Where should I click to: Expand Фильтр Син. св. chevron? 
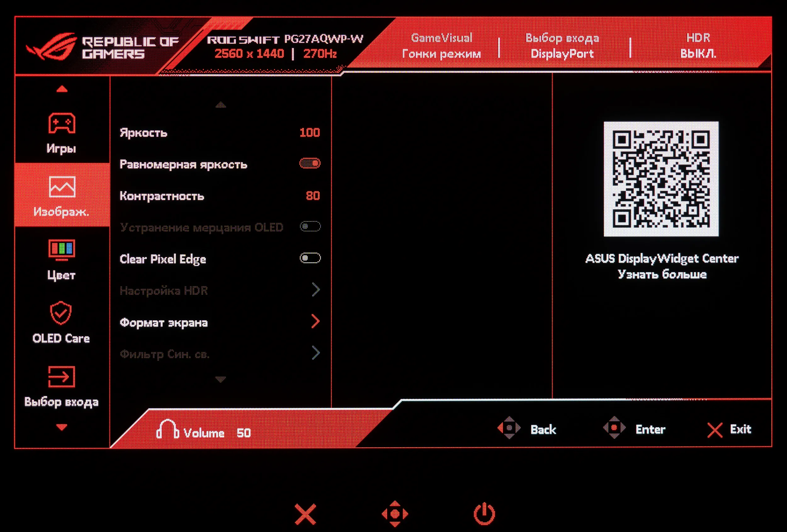click(x=315, y=353)
